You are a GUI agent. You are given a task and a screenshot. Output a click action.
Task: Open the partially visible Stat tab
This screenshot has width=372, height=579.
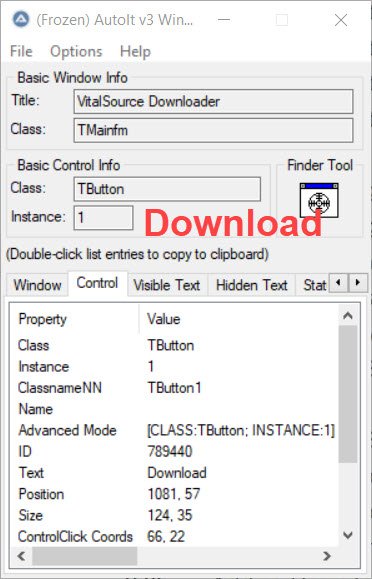point(313,285)
